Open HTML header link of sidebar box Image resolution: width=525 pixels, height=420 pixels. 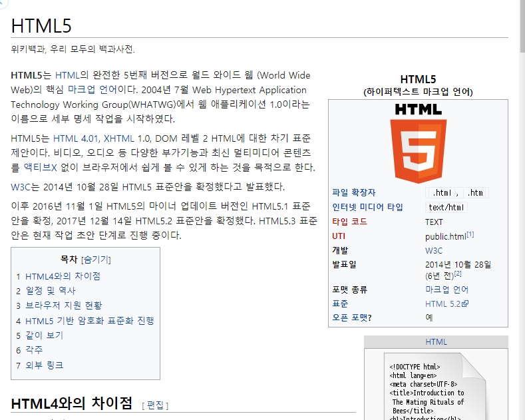pyautogui.click(x=436, y=341)
